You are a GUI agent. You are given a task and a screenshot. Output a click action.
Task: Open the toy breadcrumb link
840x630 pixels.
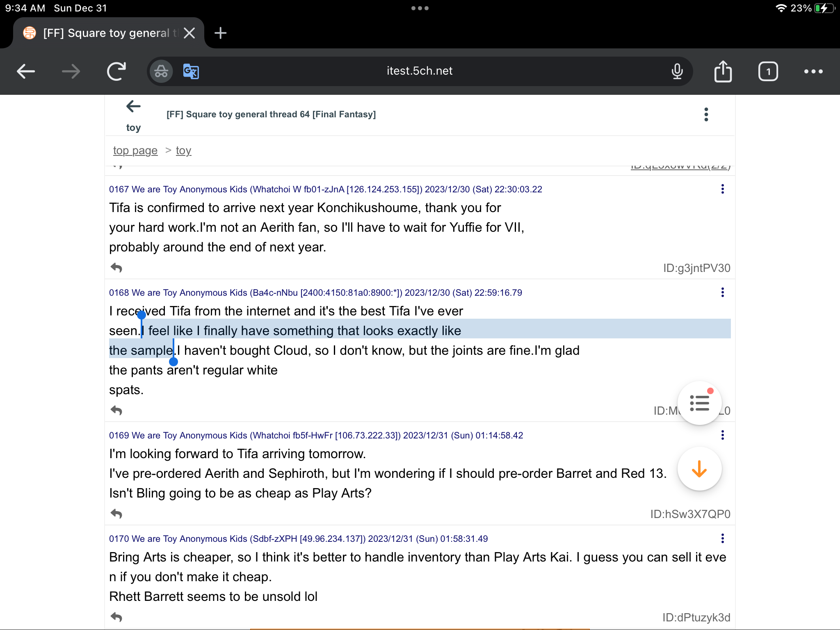click(x=183, y=151)
